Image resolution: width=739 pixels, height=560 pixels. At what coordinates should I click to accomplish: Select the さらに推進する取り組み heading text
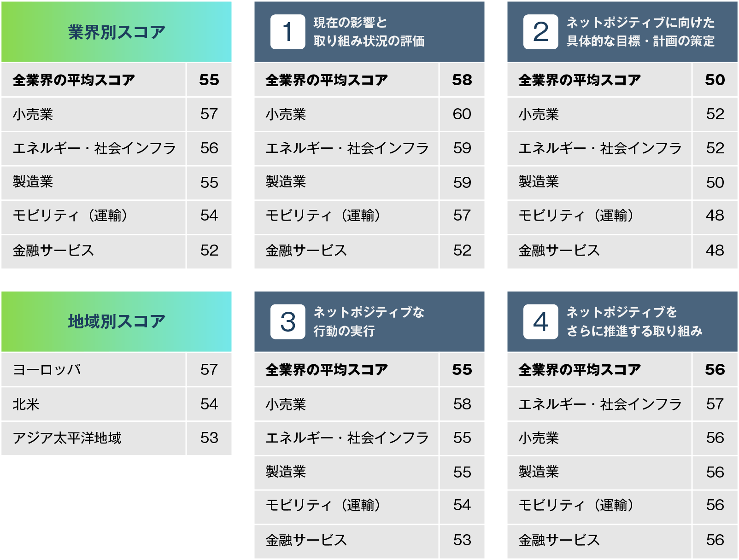pos(634,331)
